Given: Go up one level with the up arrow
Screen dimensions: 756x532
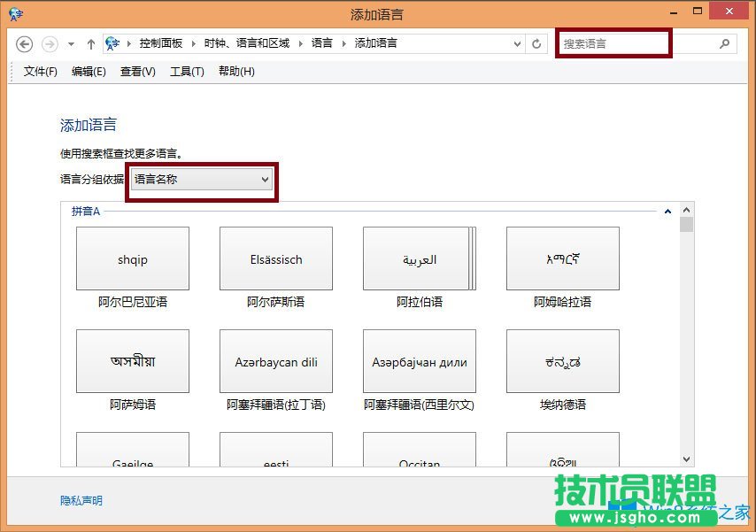Looking at the screenshot, I should [91, 43].
